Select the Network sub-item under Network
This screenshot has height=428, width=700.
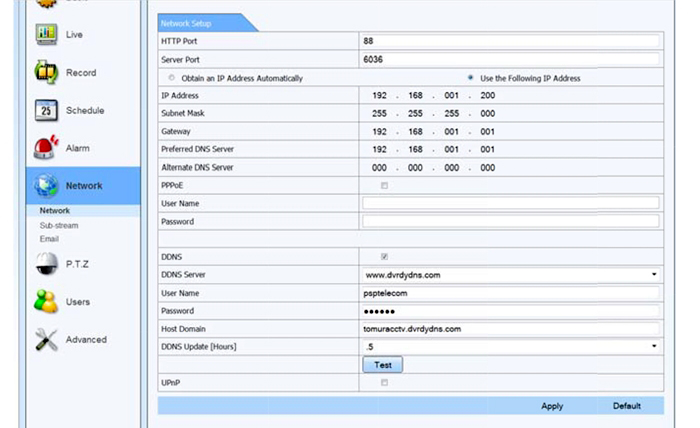coord(54,211)
